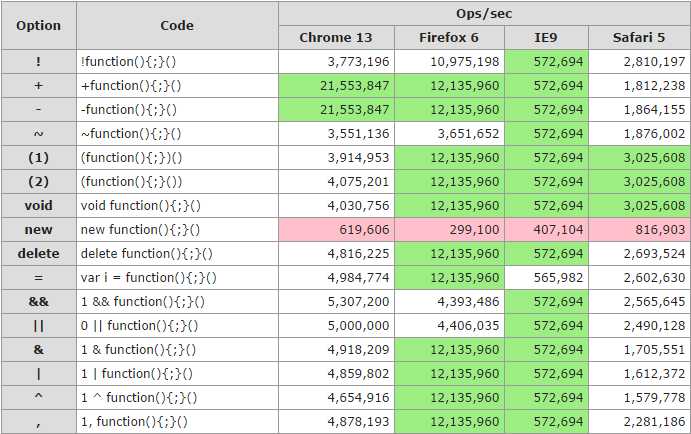Select the 1, function(){;}() code cell
Screen dimensions: 691x434
(x=177, y=422)
